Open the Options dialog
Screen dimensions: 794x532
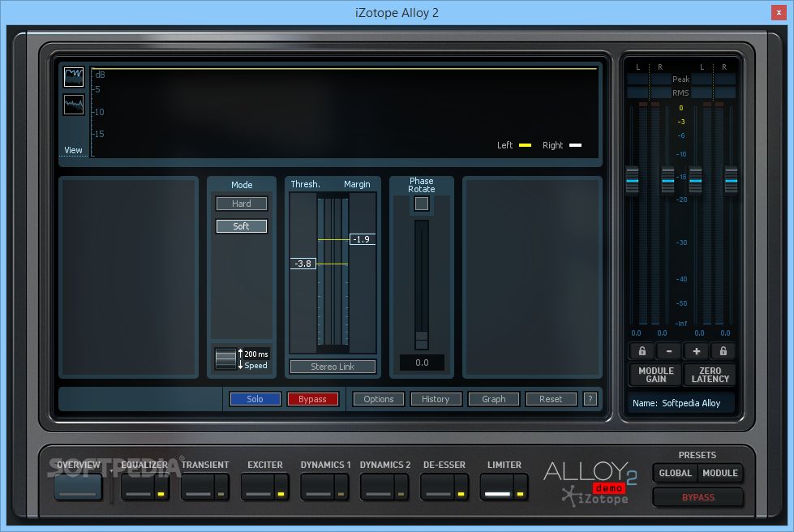click(x=378, y=399)
